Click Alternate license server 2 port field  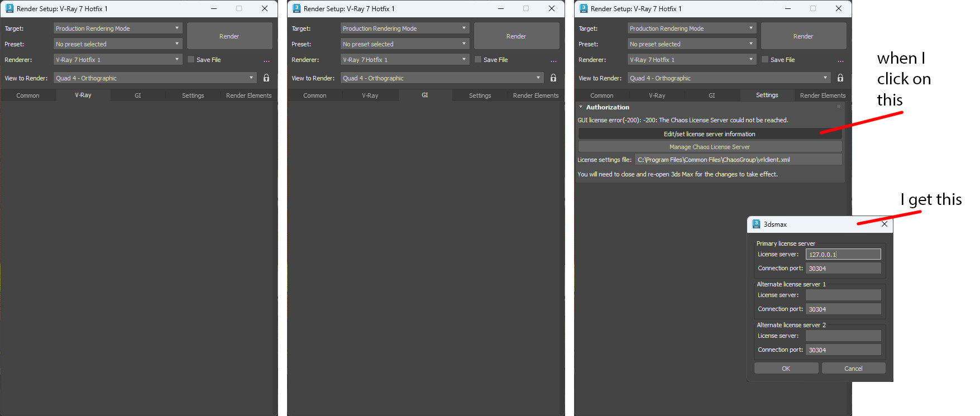click(x=843, y=350)
